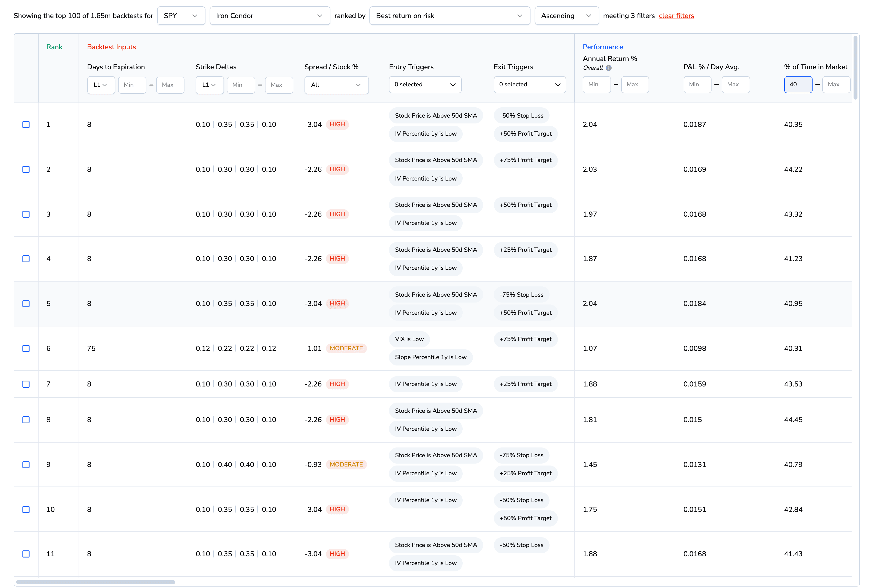
Task: Tick the rank 8 checkbox
Action: (x=26, y=420)
